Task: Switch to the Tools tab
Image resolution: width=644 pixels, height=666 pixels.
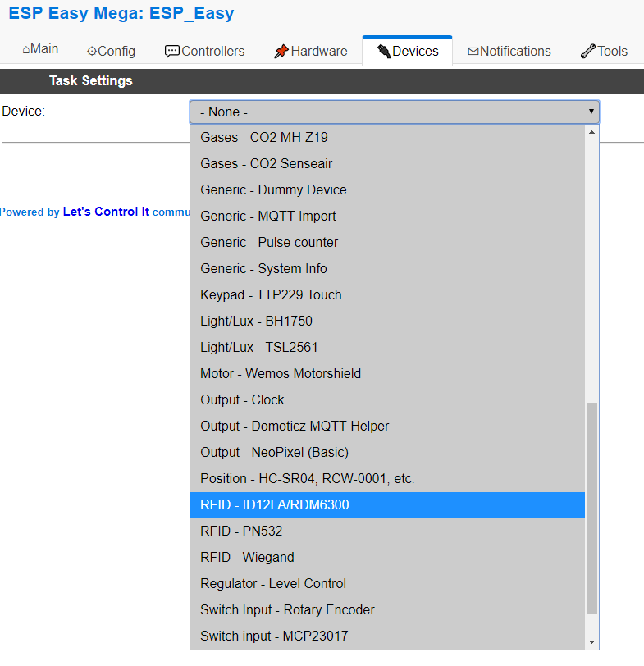Action: point(604,51)
